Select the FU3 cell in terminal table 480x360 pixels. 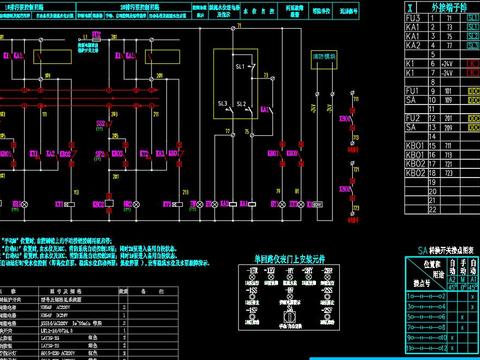pos(416,18)
